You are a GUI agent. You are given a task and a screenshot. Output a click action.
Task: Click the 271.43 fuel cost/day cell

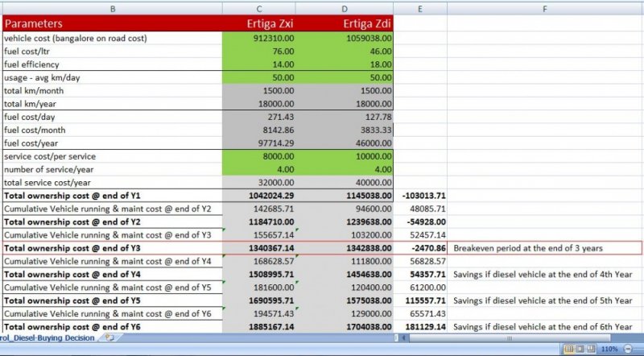[258, 117]
